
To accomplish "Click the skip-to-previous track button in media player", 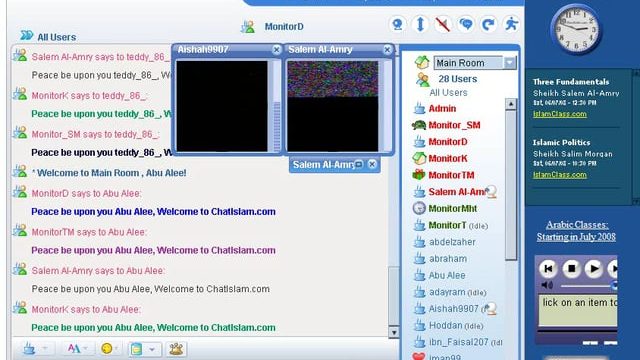I will point(548,269).
